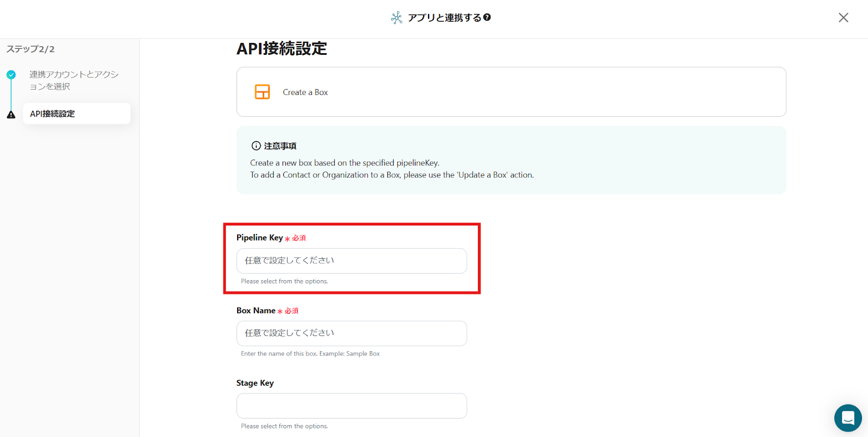
Task: Click the orange Create a Box icon
Action: pyautogui.click(x=263, y=92)
